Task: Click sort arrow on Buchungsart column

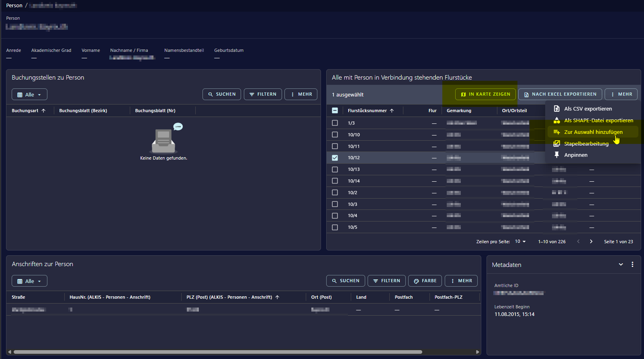Action: (43, 111)
